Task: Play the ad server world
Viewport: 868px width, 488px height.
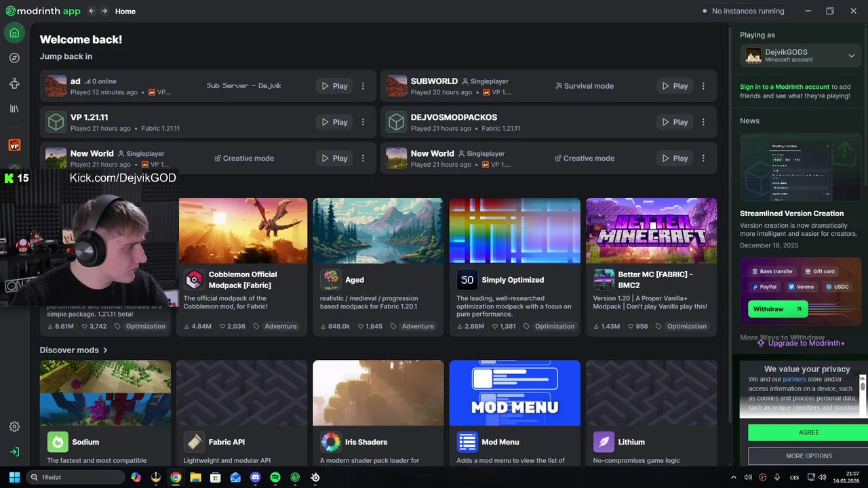Action: click(334, 86)
